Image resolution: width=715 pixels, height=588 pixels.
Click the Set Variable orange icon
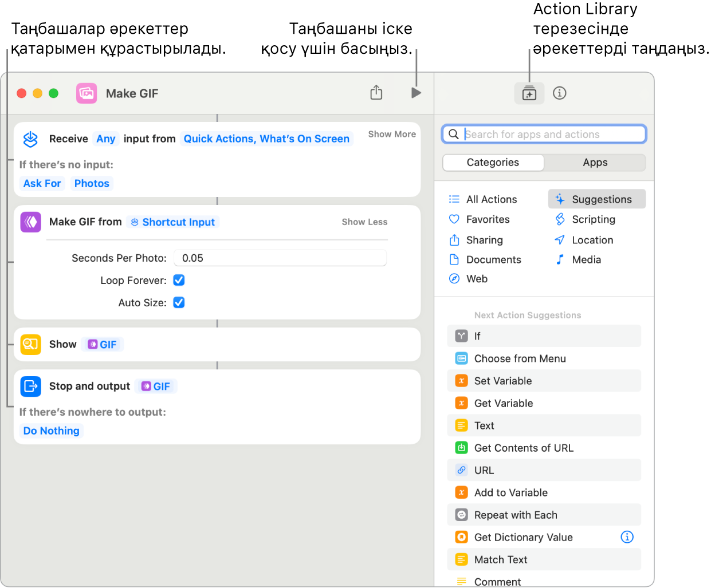click(x=462, y=381)
